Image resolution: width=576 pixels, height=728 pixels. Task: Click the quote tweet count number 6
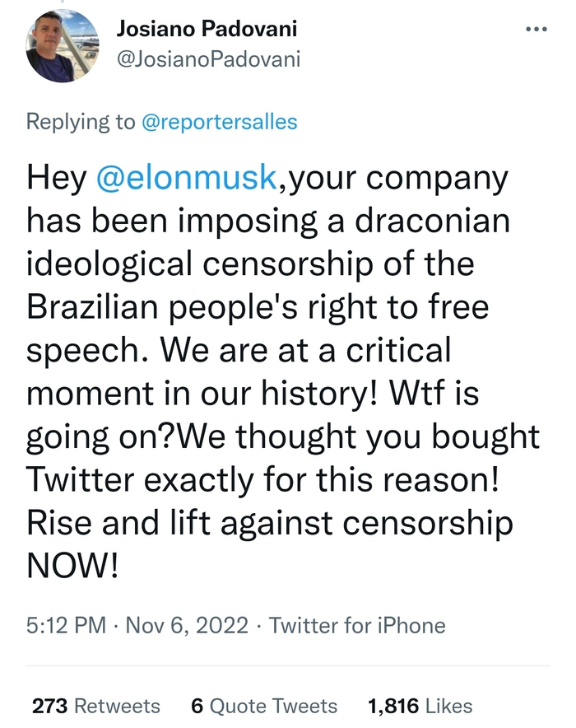[197, 706]
